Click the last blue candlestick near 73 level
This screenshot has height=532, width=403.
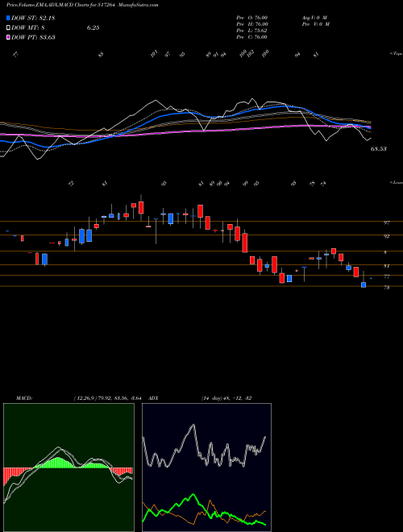click(x=364, y=285)
